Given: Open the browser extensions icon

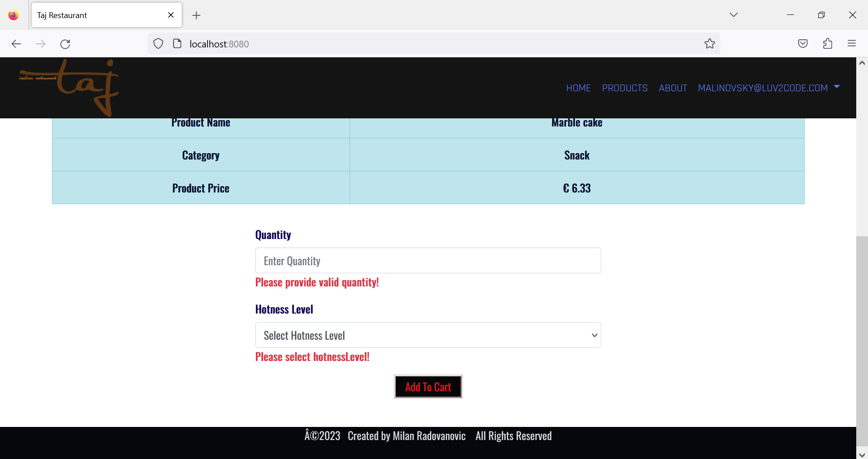Looking at the screenshot, I should click(x=828, y=43).
